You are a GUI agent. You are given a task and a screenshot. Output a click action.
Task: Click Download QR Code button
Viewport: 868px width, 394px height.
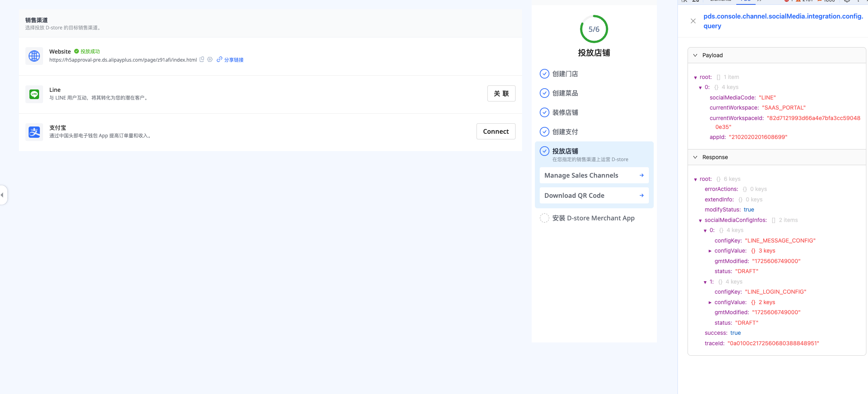pos(594,195)
